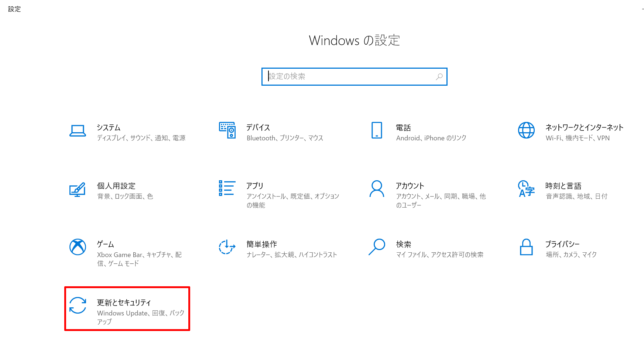Viewport: 644px width, 338px height.
Task: Open the ゲーム Xbox icon
Action: [78, 247]
